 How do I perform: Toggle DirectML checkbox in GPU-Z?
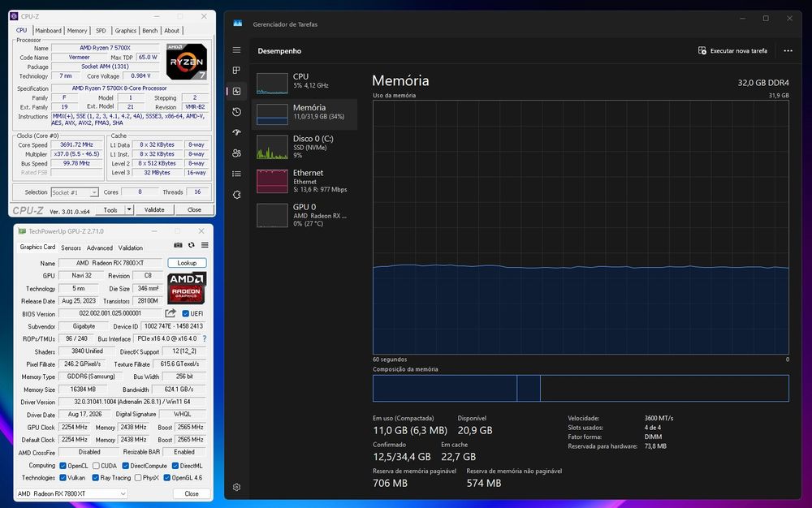click(175, 466)
